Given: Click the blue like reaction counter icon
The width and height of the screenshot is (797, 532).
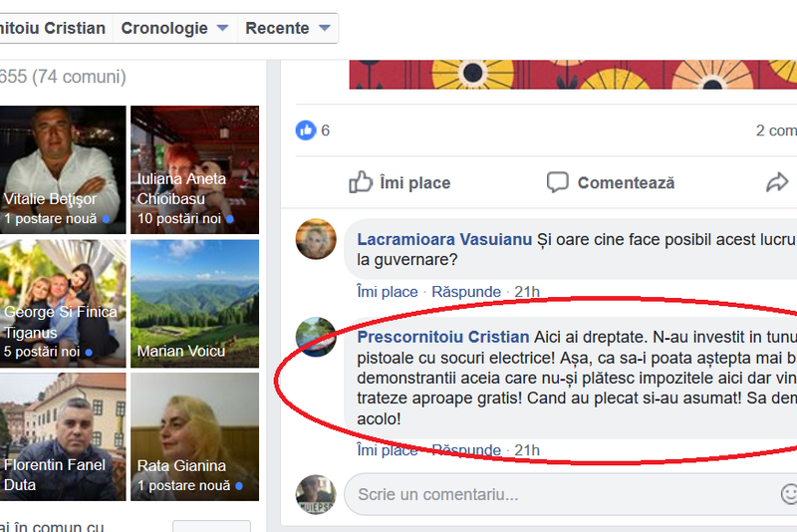Looking at the screenshot, I should pos(306,131).
